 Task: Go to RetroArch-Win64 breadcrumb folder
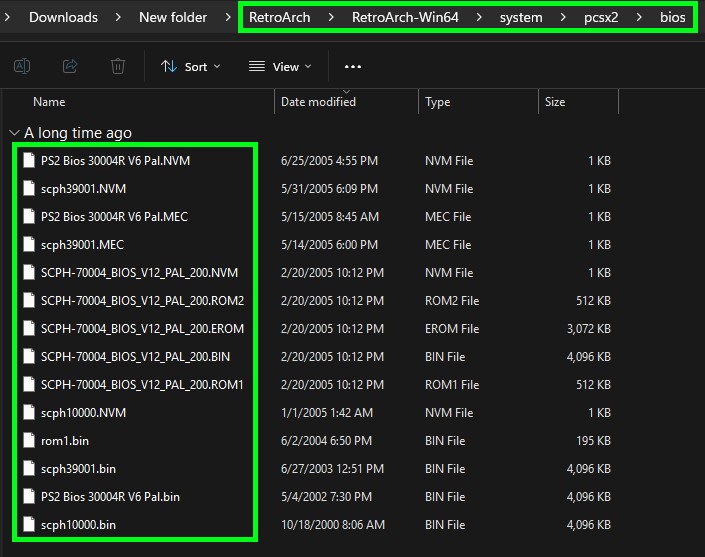point(405,17)
